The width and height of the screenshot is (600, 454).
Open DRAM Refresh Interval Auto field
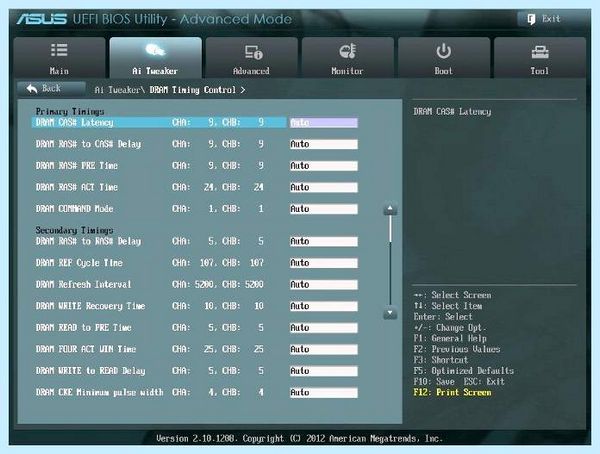324,284
